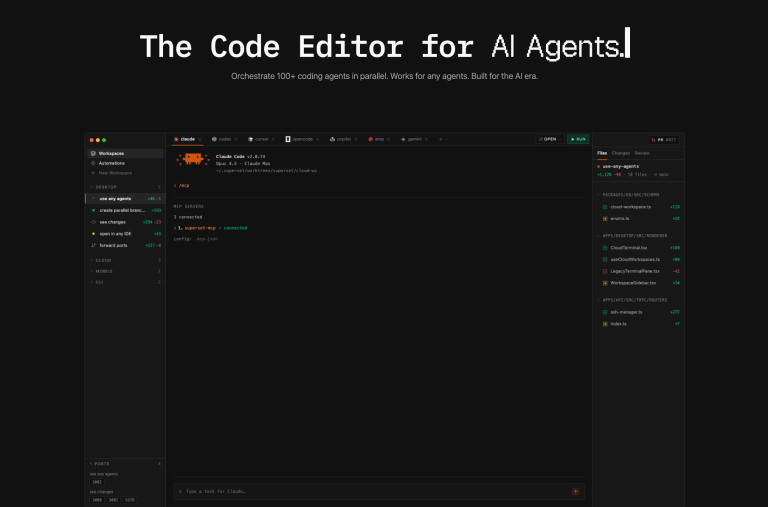The image size is (768, 507).
Task: Click the 'use-any-agents' branch name
Action: 621,167
